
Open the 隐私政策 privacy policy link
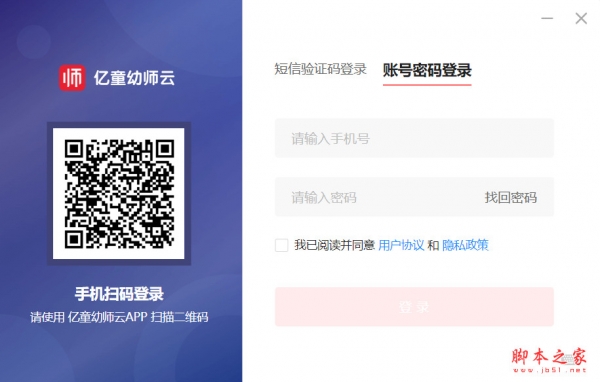pyautogui.click(x=465, y=245)
